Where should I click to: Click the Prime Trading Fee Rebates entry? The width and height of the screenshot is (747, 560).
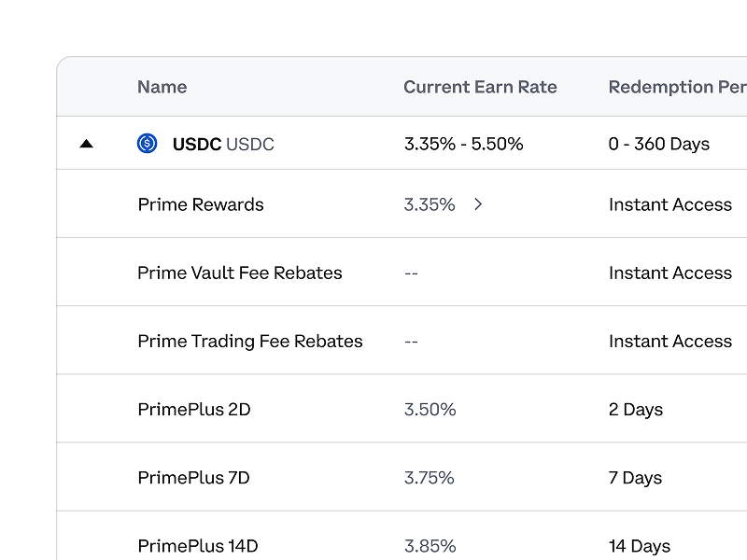tap(249, 341)
